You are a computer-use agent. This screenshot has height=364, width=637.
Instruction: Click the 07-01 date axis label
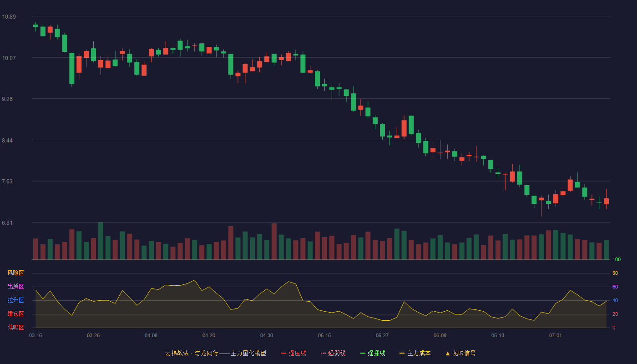556,335
